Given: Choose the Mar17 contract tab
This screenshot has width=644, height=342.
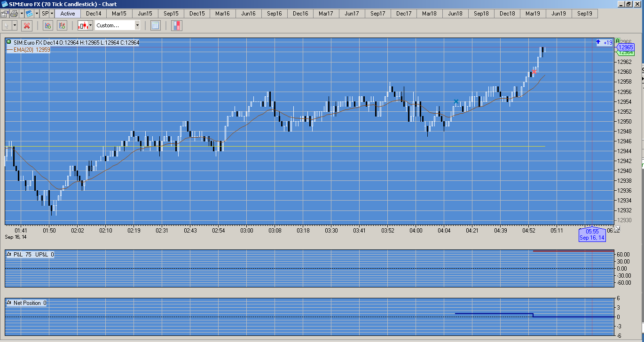Looking at the screenshot, I should pyautogui.click(x=326, y=14).
